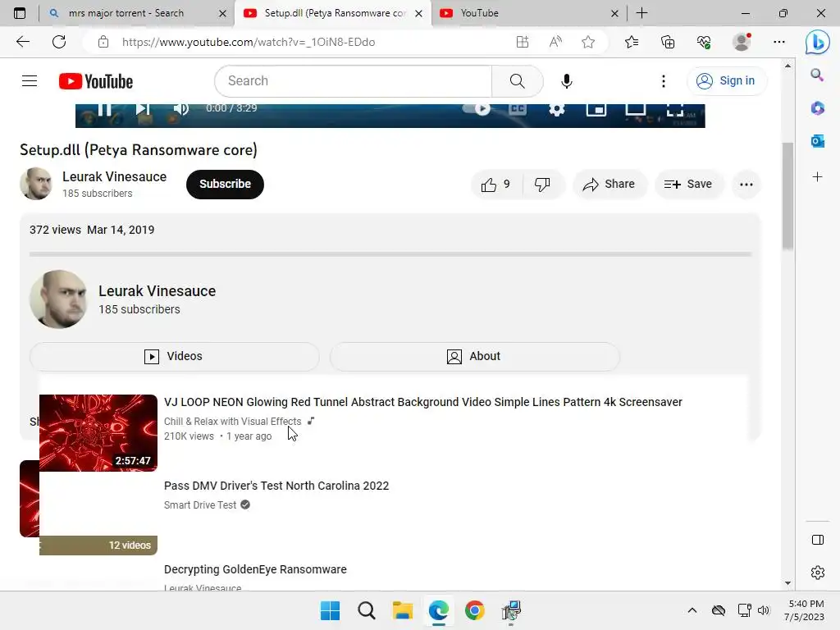Open sidebar settings gear
This screenshot has height=630, width=840.
[x=818, y=573]
